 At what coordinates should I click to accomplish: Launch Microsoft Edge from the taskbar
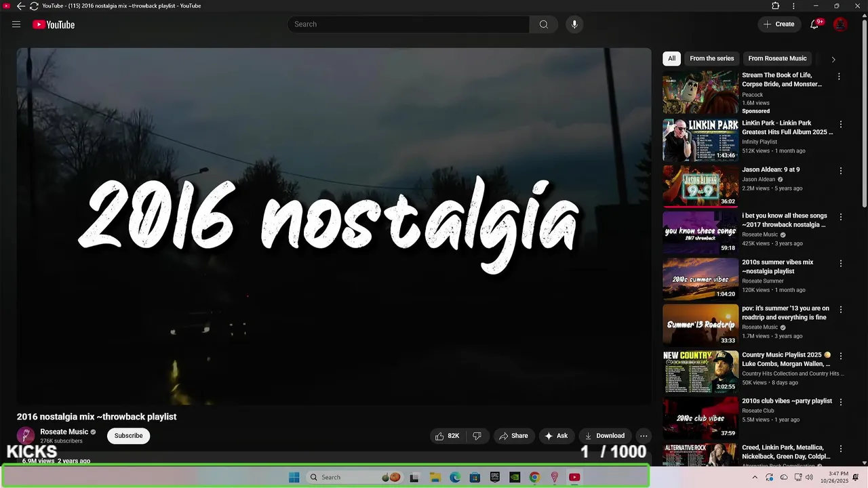(455, 477)
